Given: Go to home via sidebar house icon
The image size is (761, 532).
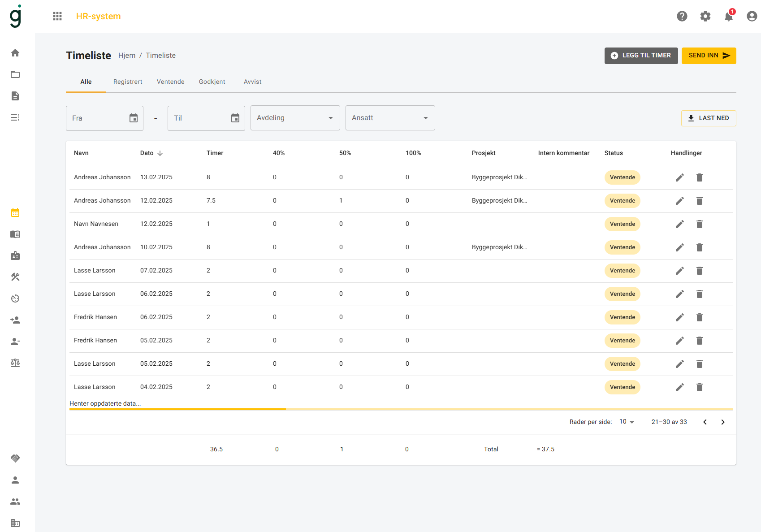Looking at the screenshot, I should point(15,53).
